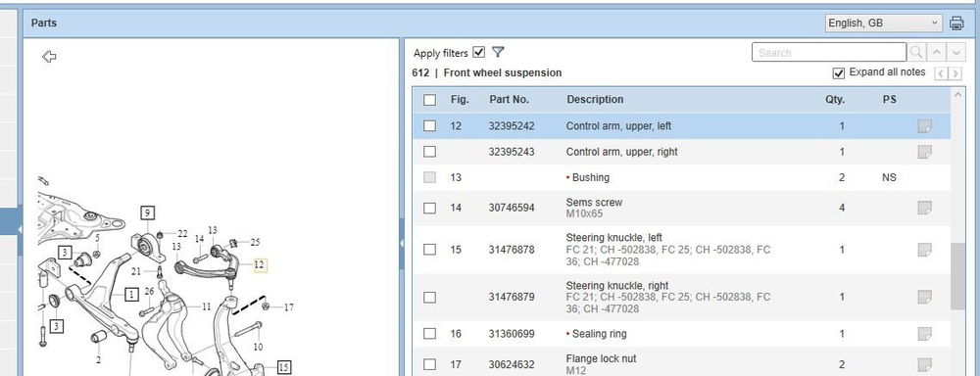
Task: Open note icon for Steering knuckle, right
Action: point(924,297)
